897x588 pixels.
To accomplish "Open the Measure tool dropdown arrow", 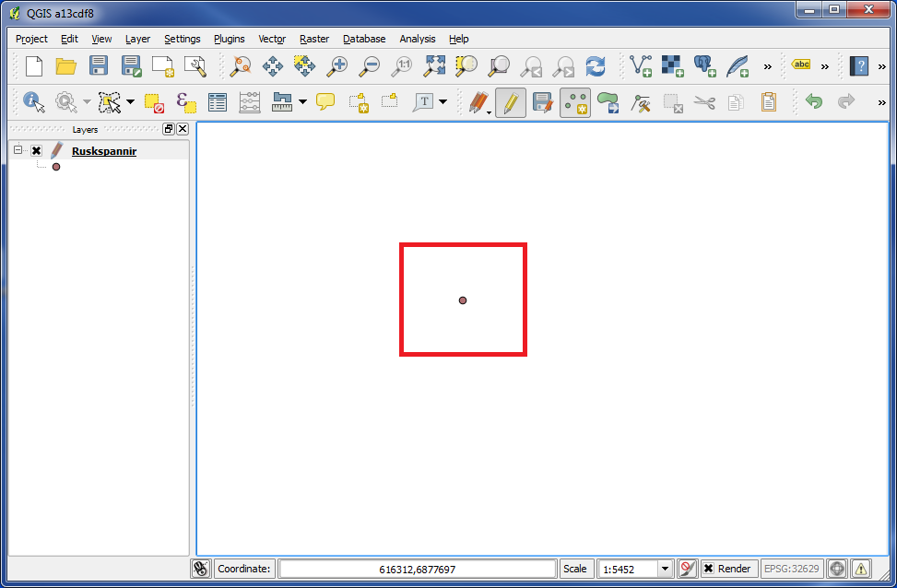I will [302, 102].
